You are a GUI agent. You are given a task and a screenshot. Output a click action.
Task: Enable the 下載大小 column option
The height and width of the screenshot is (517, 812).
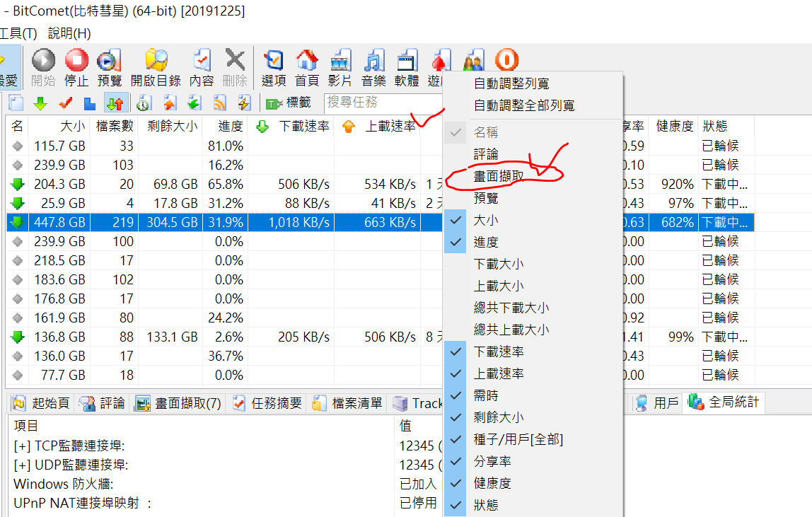[533, 265]
